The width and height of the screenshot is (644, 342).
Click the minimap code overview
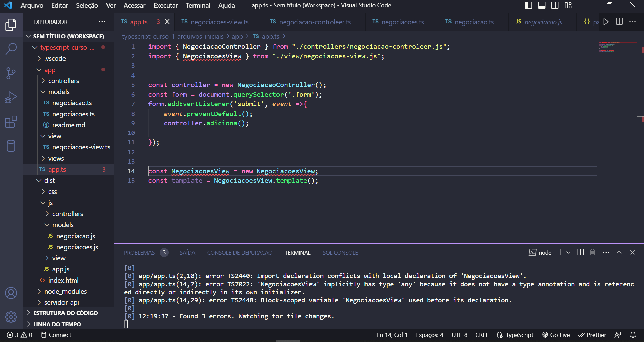pos(617,47)
